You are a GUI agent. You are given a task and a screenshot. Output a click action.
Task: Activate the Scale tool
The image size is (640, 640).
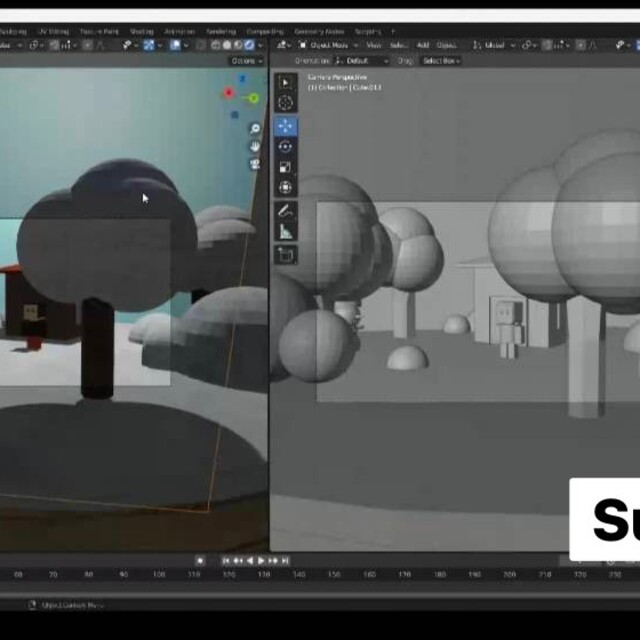285,167
